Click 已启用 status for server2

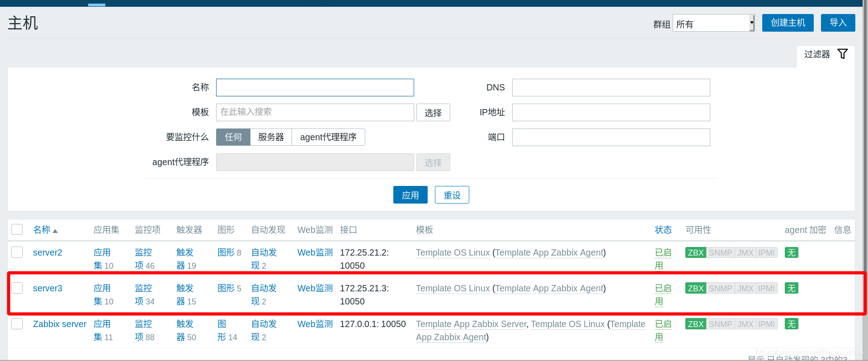(663, 259)
